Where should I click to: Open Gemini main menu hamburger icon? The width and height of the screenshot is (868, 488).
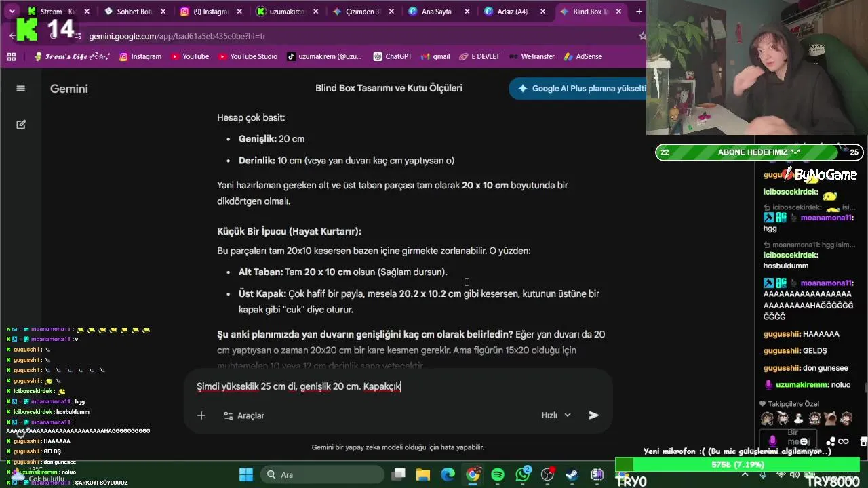click(20, 88)
